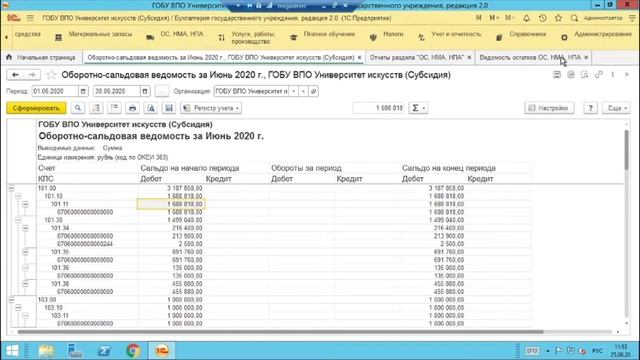Open File Explorer from taskbar
This screenshot has width=640, height=360.
pyautogui.click(x=46, y=351)
